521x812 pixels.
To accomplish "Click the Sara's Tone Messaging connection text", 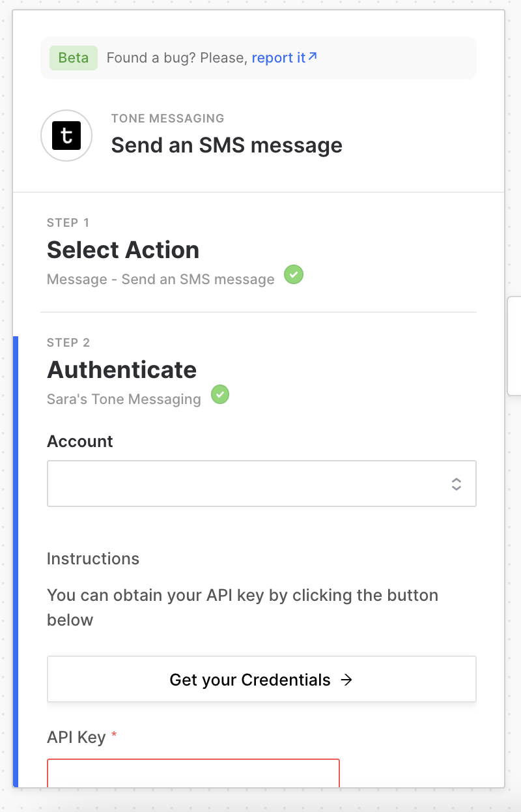I will coord(124,399).
